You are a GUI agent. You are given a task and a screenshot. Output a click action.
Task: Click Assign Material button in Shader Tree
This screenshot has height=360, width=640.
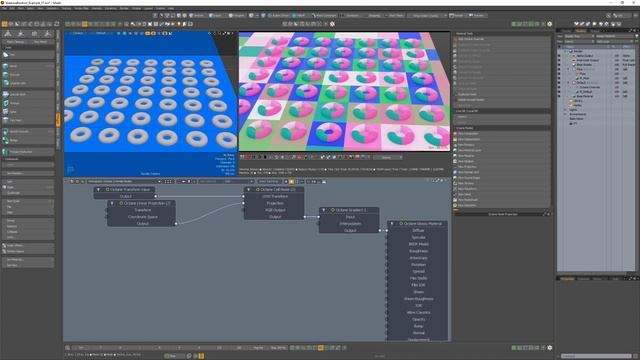pos(614,36)
